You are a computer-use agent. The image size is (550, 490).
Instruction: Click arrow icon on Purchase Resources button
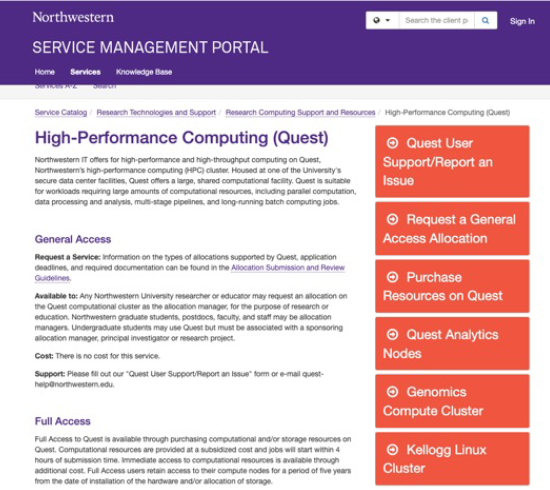(393, 277)
